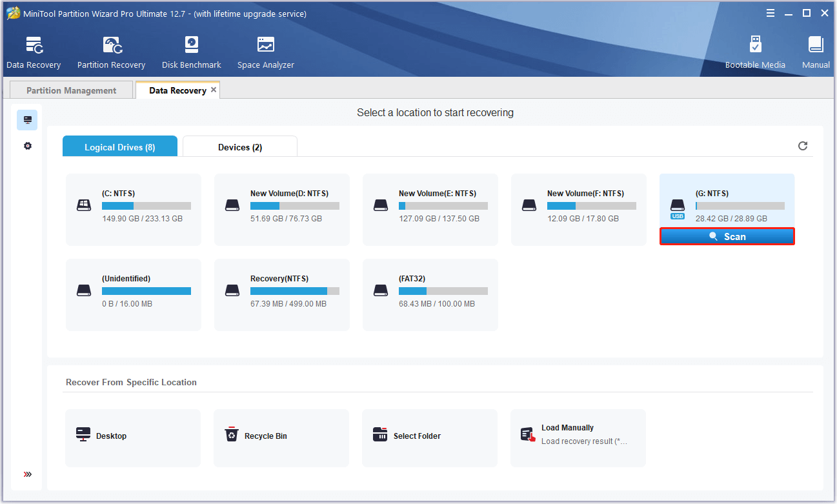
Task: Click the Unidentified partition disk icon
Action: 84,290
